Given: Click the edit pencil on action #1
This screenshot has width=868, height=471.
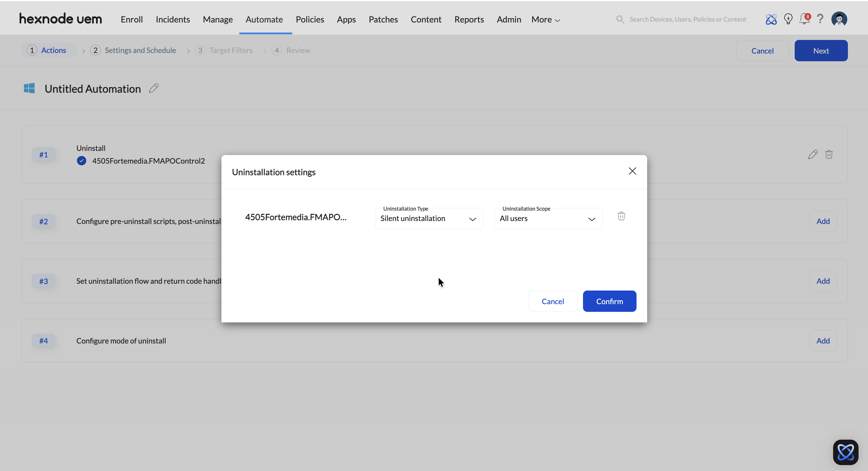Looking at the screenshot, I should [x=812, y=154].
